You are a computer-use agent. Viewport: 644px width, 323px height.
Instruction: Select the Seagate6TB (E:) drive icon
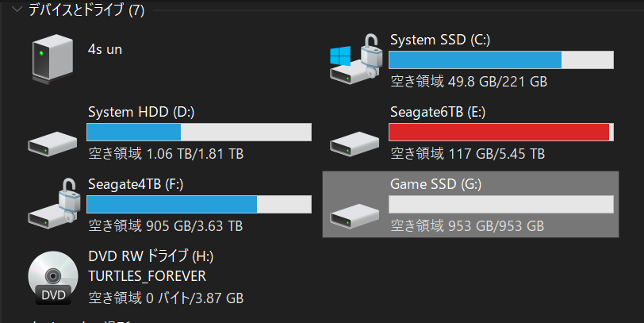(355, 144)
